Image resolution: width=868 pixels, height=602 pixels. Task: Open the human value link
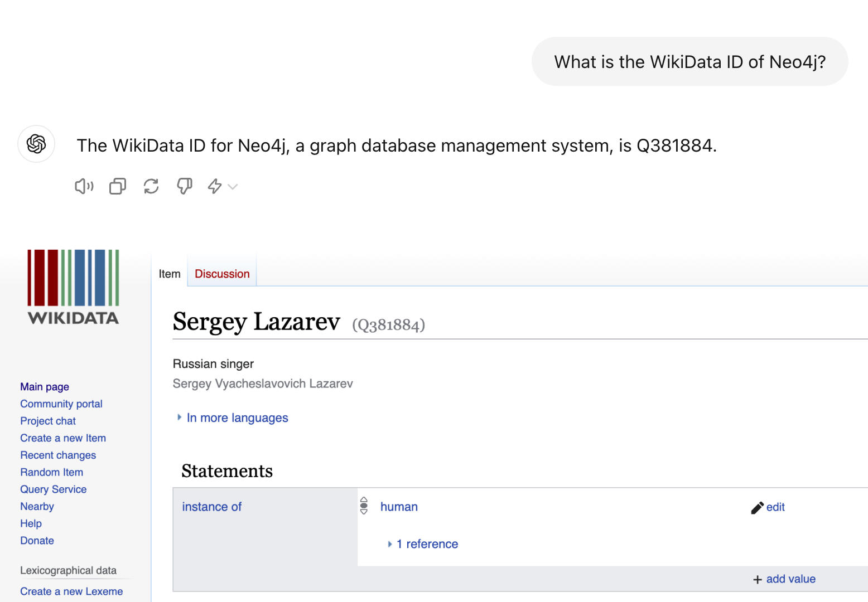click(x=399, y=507)
